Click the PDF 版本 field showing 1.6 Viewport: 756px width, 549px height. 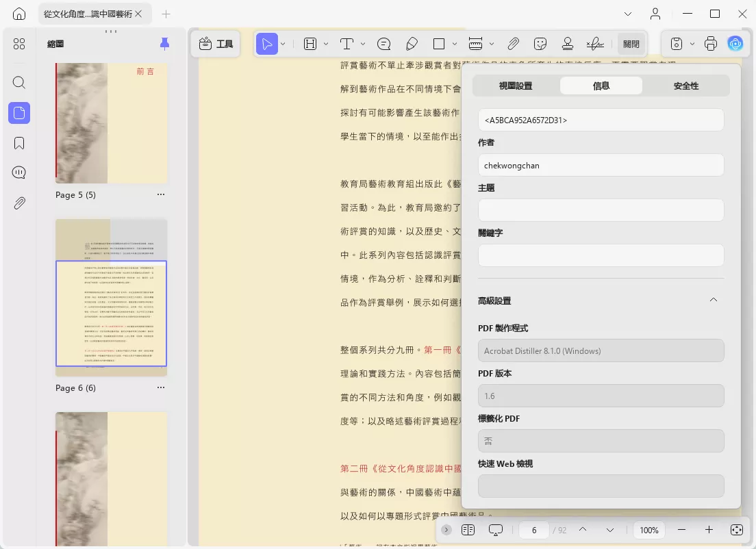click(x=601, y=396)
